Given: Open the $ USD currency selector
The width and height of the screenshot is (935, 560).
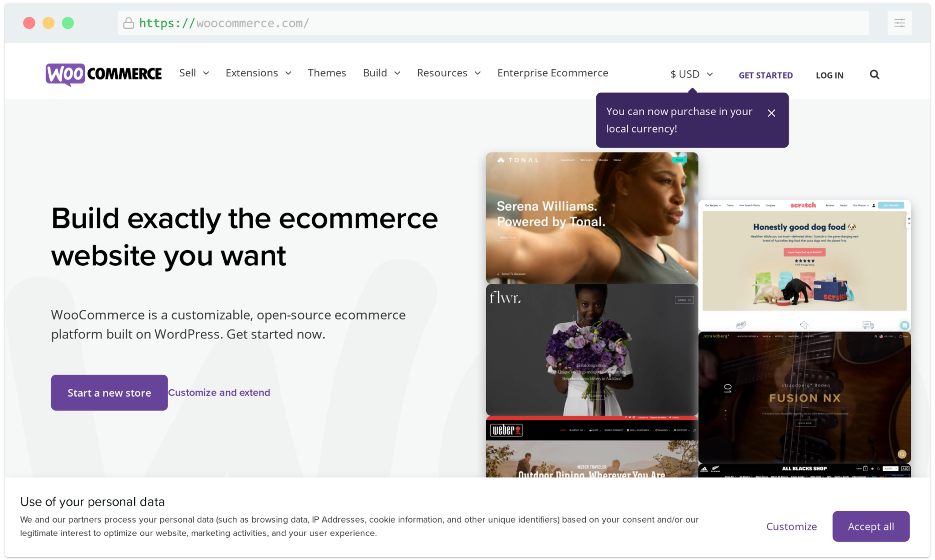Looking at the screenshot, I should click(691, 74).
